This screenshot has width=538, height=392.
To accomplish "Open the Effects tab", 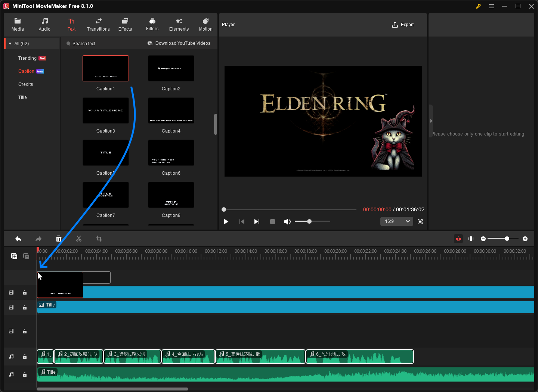I will pyautogui.click(x=125, y=25).
